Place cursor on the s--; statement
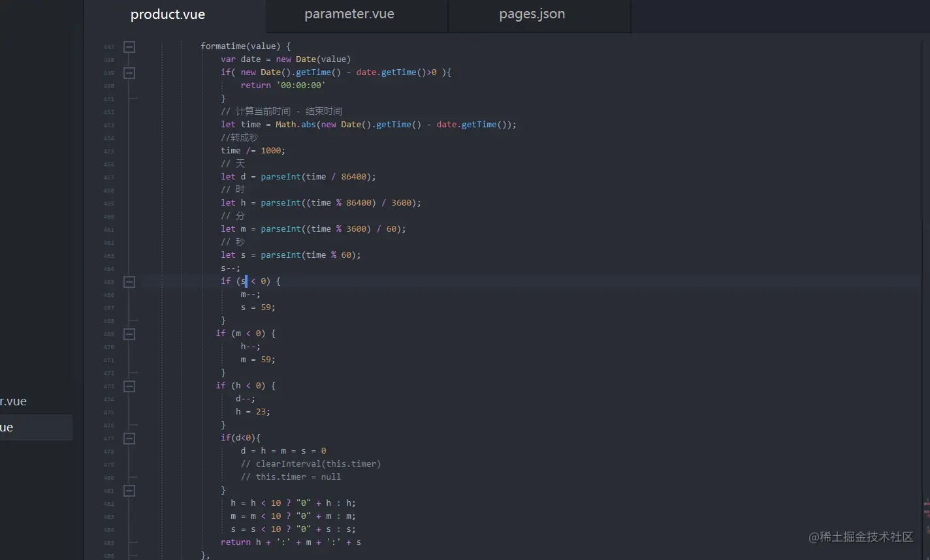This screenshot has width=930, height=560. pyautogui.click(x=231, y=268)
